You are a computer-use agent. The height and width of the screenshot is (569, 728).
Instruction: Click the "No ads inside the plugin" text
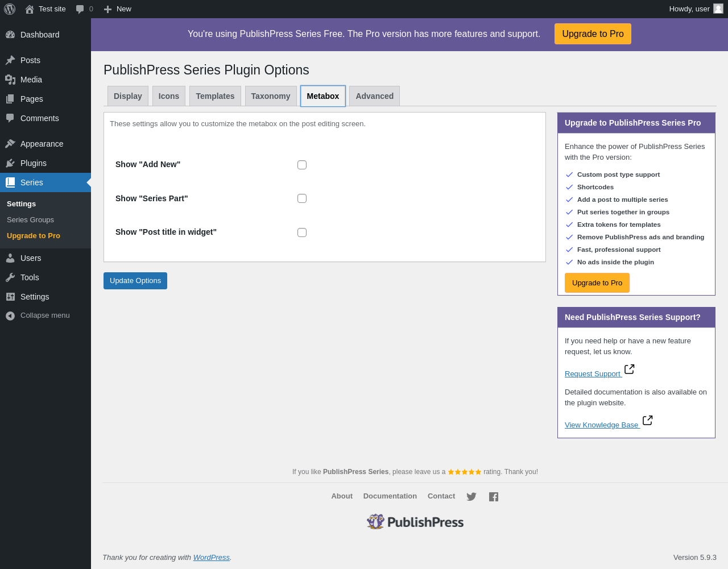(x=615, y=262)
